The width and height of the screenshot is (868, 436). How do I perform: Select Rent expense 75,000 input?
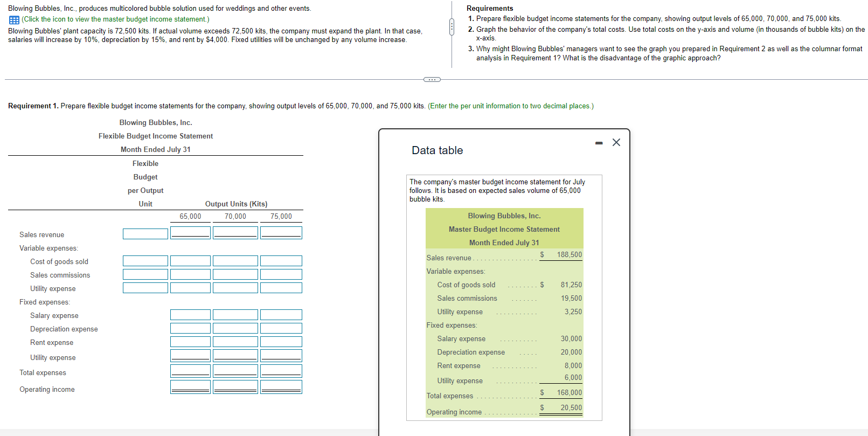(281, 342)
